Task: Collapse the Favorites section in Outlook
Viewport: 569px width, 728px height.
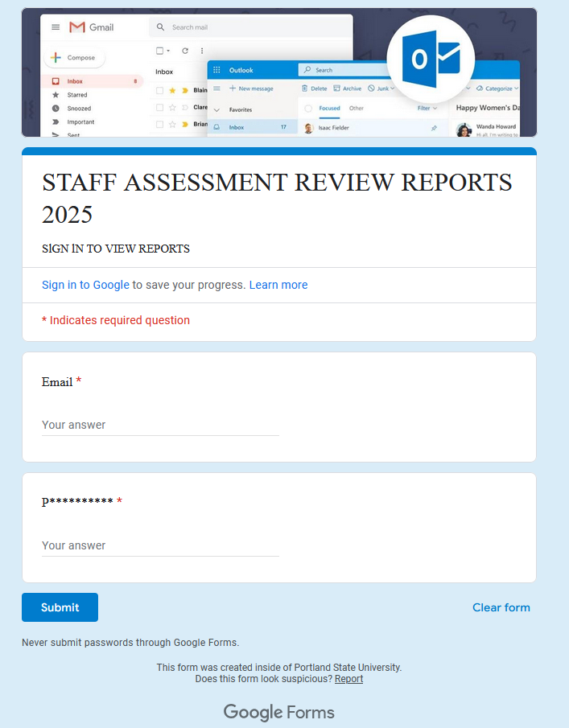Action: 216,109
